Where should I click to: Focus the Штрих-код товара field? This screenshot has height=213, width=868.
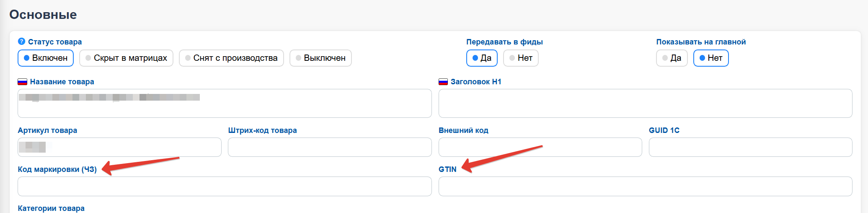click(x=330, y=147)
